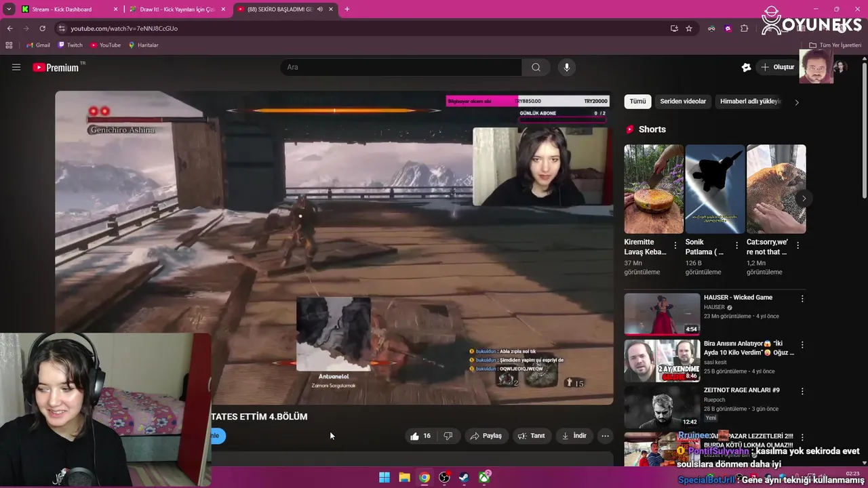Focus the YouTube 'Ara' search field
Image resolution: width=868 pixels, height=488 pixels.
tap(401, 67)
